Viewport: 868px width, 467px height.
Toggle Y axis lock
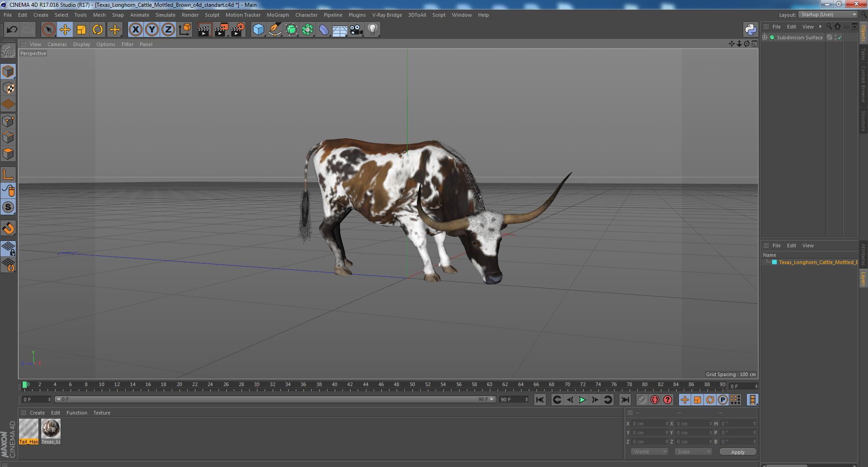152,30
